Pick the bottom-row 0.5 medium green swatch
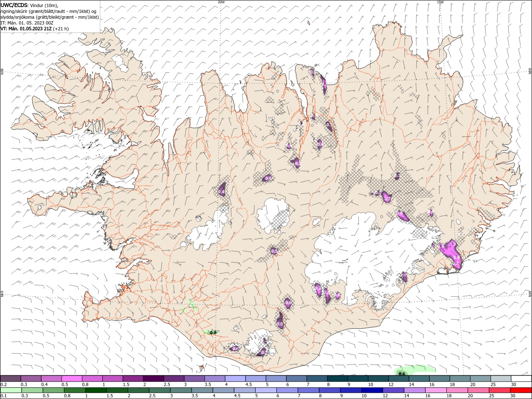The height and width of the screenshot is (399, 532). (53, 390)
